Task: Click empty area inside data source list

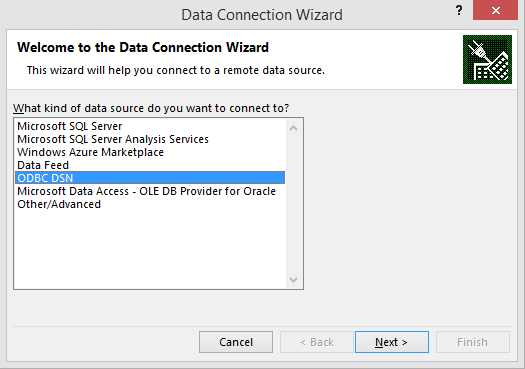Action: pyautogui.click(x=150, y=248)
